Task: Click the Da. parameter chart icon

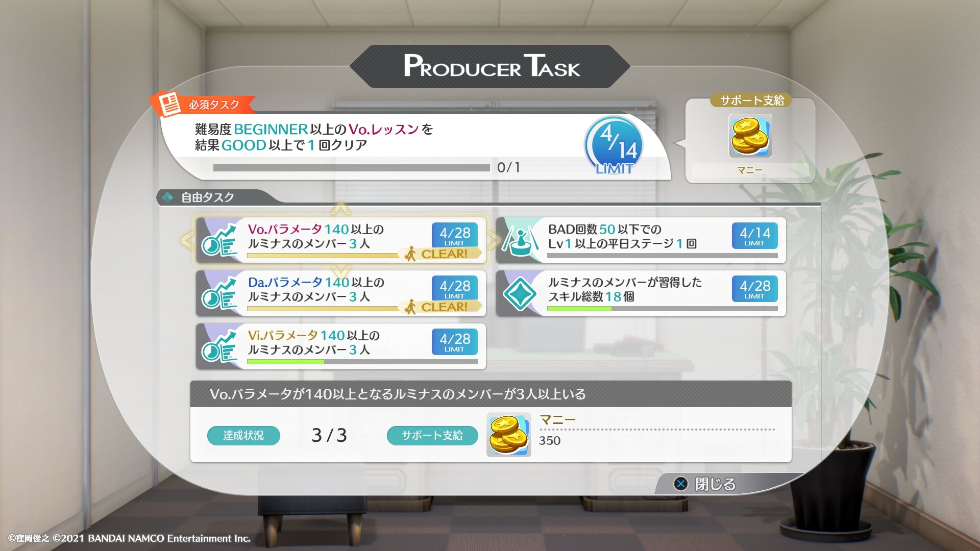Action: pyautogui.click(x=219, y=293)
